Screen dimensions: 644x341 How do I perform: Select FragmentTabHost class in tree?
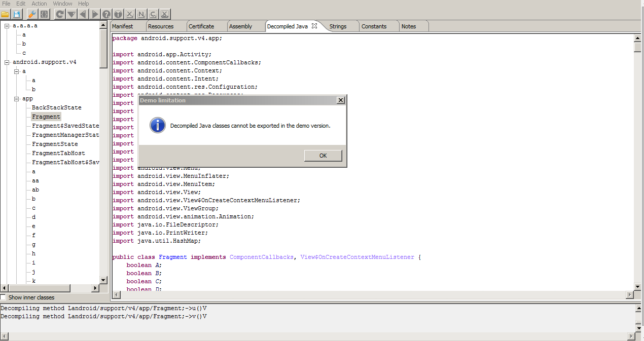(x=58, y=154)
